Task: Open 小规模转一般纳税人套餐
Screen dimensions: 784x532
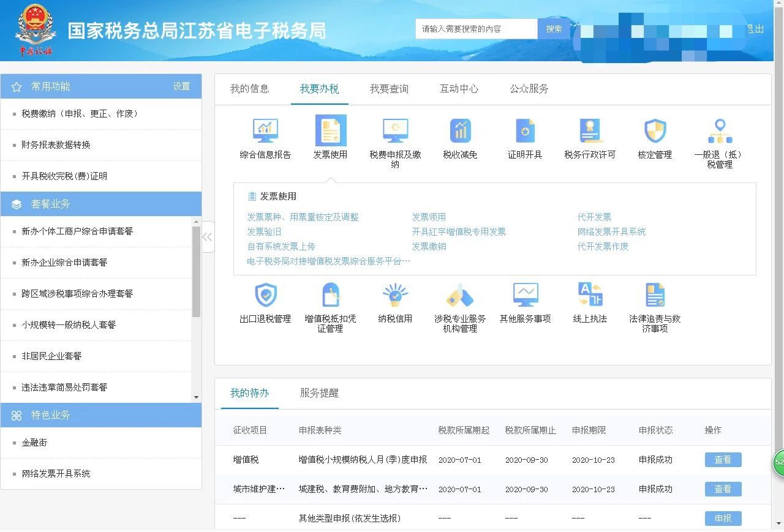Action: coord(69,325)
